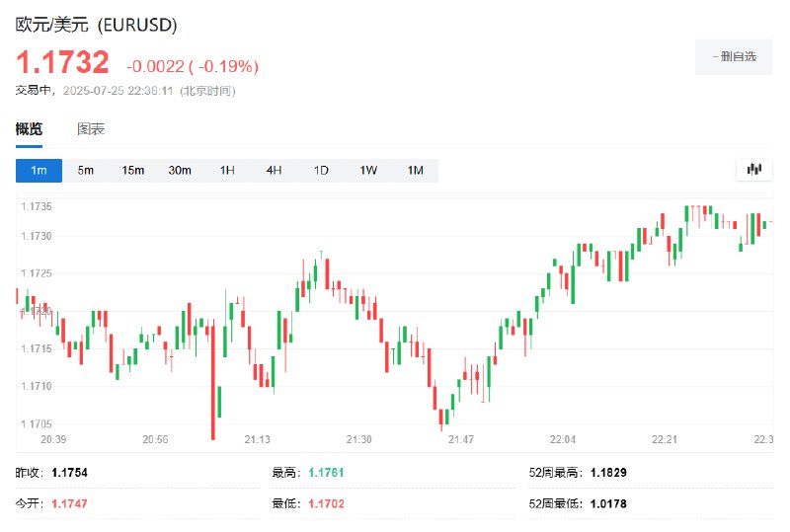790x532 pixels.
Task: Select the 5m timeframe
Action: pyautogui.click(x=86, y=171)
